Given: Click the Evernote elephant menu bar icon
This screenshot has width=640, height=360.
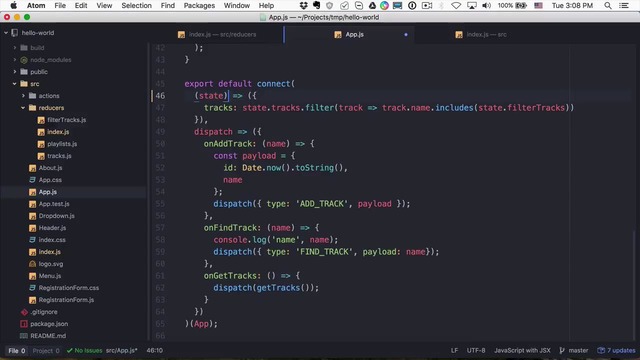Looking at the screenshot, I should click(x=316, y=5).
